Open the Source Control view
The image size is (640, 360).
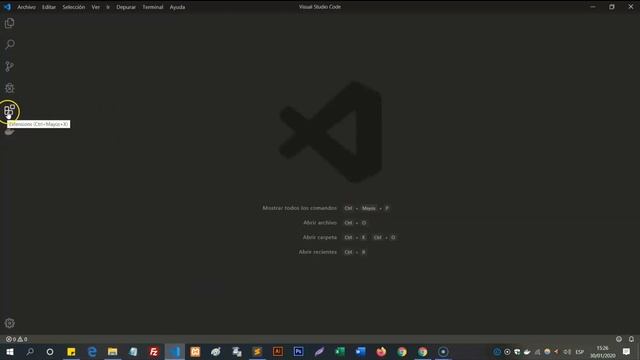(9, 66)
